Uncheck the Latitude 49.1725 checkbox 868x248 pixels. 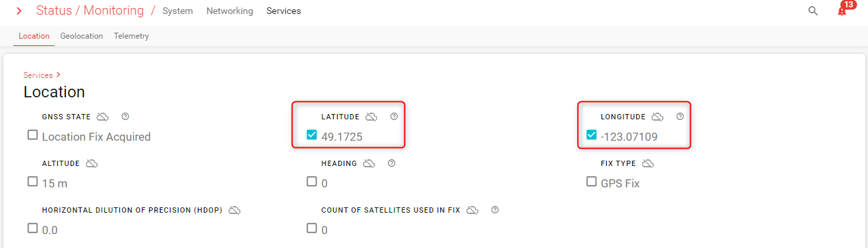click(312, 135)
